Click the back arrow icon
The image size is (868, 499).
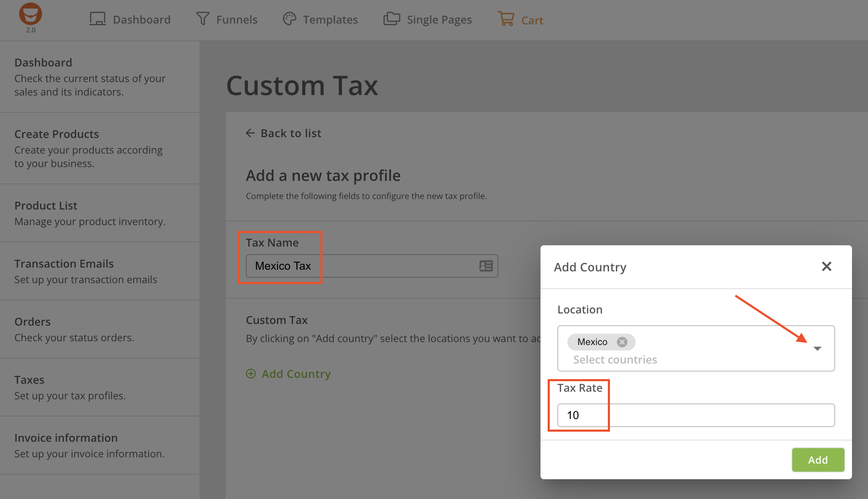[x=250, y=133]
